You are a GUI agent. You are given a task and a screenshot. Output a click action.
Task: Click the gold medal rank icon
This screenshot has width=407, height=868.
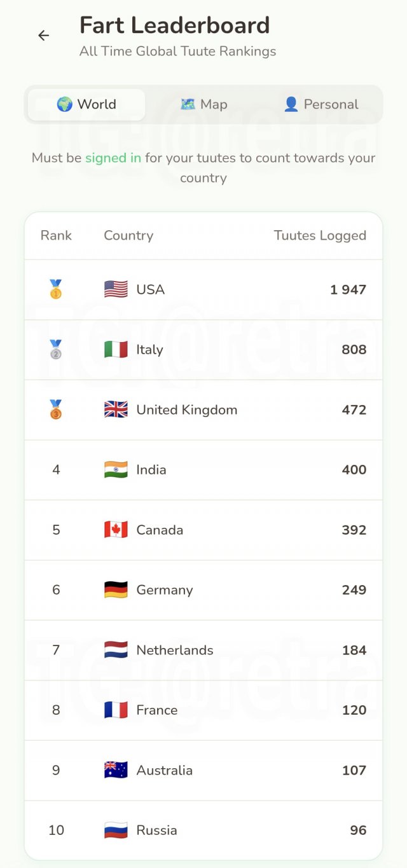point(56,289)
